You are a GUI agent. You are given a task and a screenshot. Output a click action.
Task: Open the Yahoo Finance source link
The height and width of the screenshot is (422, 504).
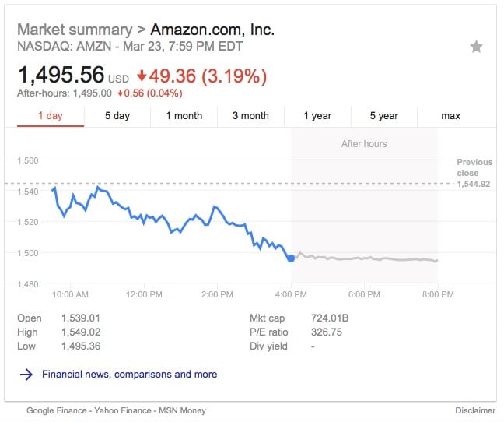pyautogui.click(x=121, y=410)
